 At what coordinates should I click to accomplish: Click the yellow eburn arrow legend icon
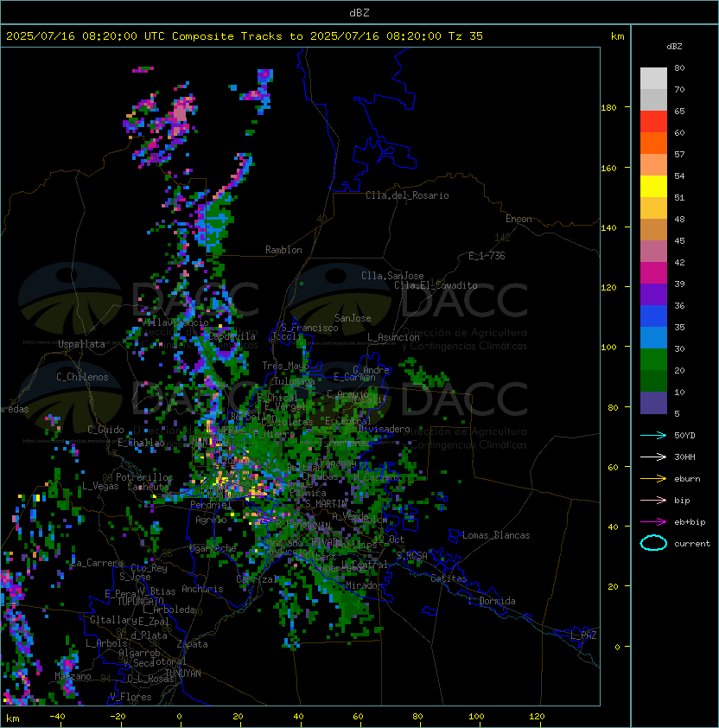point(653,478)
